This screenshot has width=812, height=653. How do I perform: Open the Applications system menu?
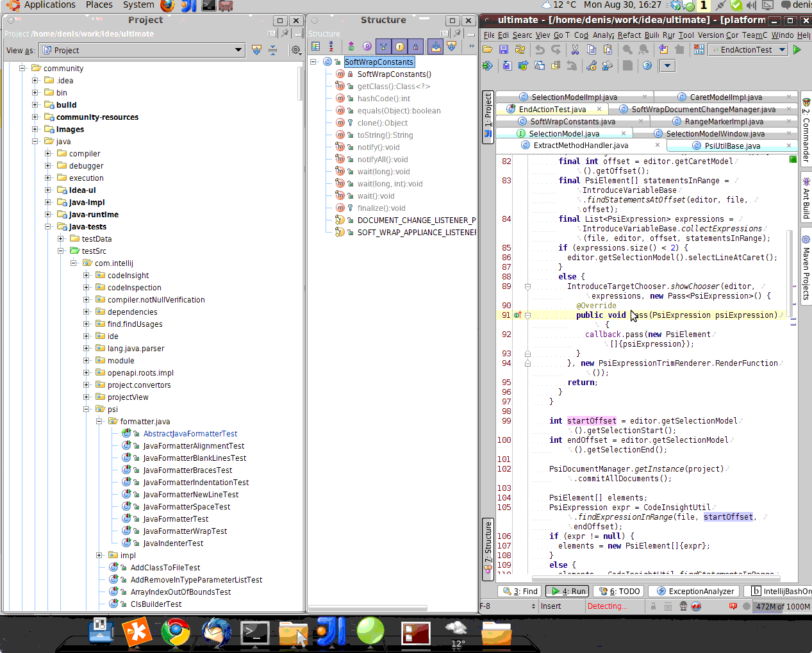tap(50, 5)
